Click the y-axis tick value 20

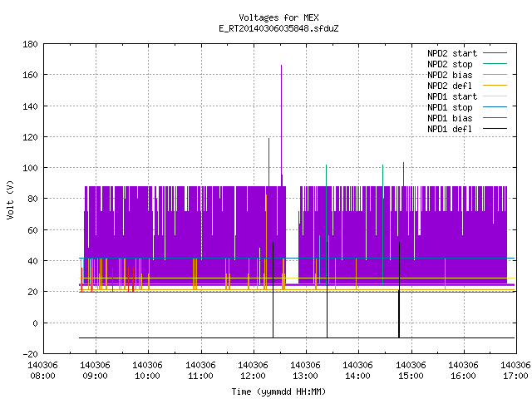[x=32, y=292]
